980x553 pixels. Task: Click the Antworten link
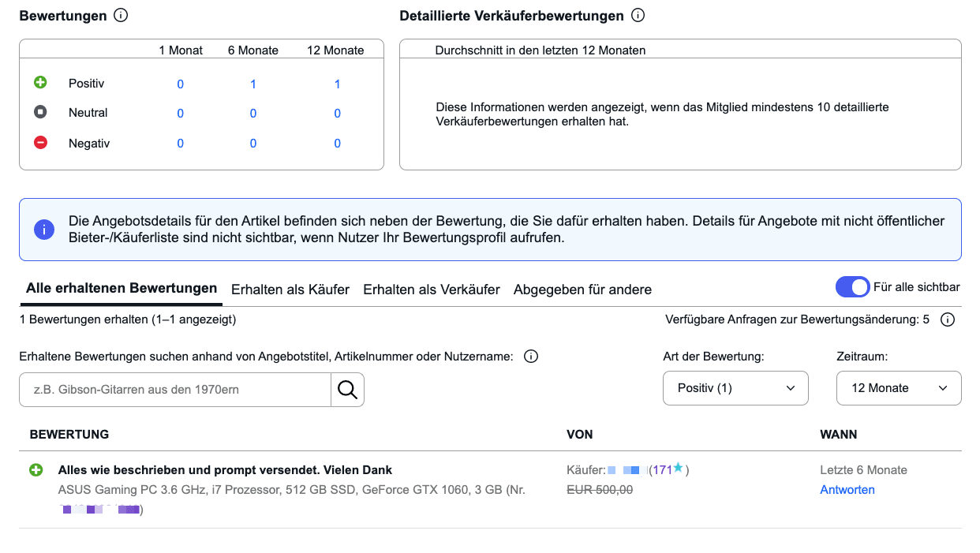pos(847,490)
